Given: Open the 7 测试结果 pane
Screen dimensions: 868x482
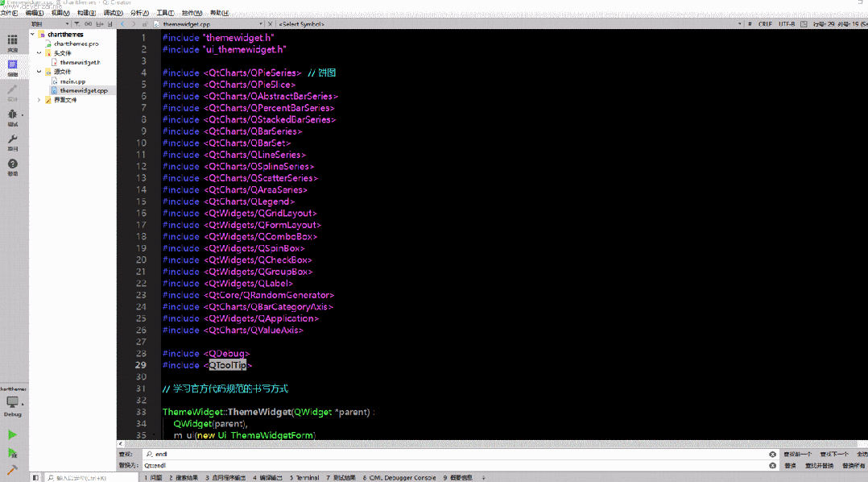Looking at the screenshot, I should pyautogui.click(x=341, y=478).
